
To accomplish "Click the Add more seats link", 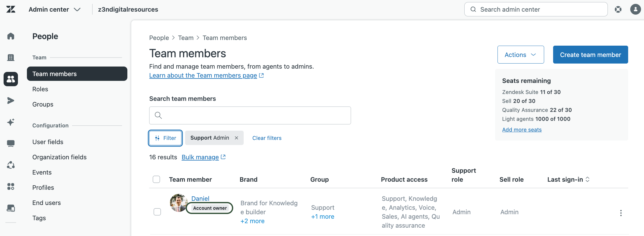I will (x=522, y=130).
